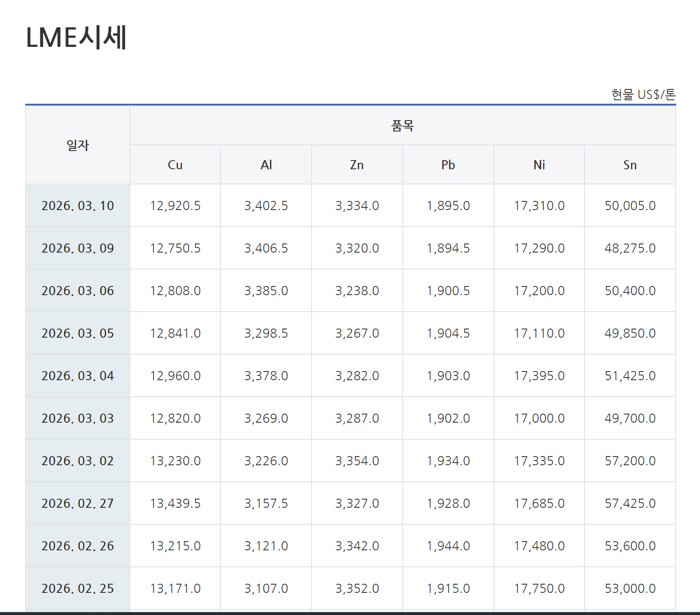Click the aluminum price 3,298.5

point(266,333)
